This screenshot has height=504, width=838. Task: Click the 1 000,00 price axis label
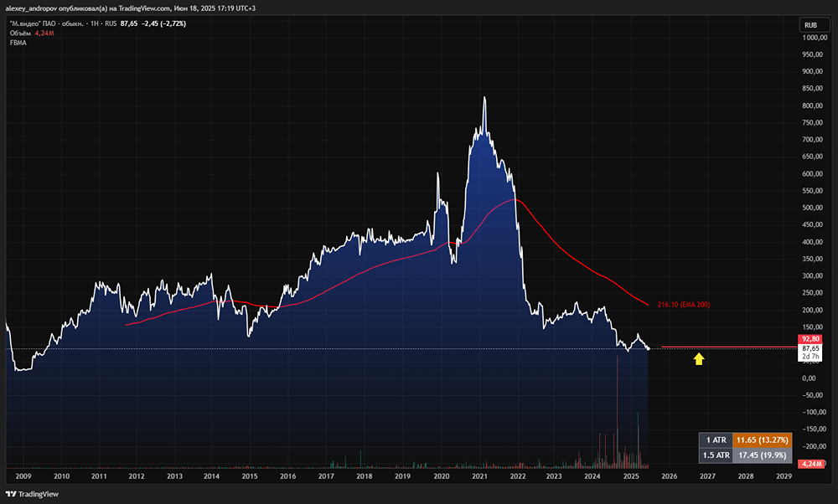point(815,38)
